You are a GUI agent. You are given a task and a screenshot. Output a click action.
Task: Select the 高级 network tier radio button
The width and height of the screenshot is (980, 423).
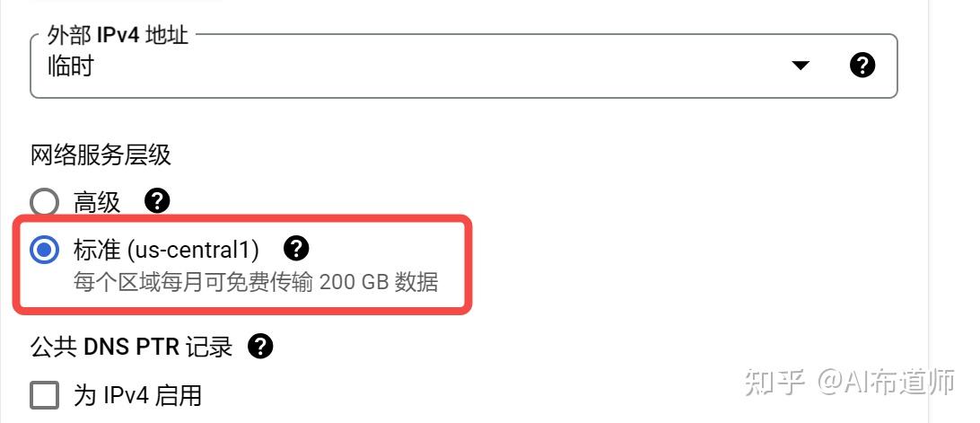coord(44,203)
